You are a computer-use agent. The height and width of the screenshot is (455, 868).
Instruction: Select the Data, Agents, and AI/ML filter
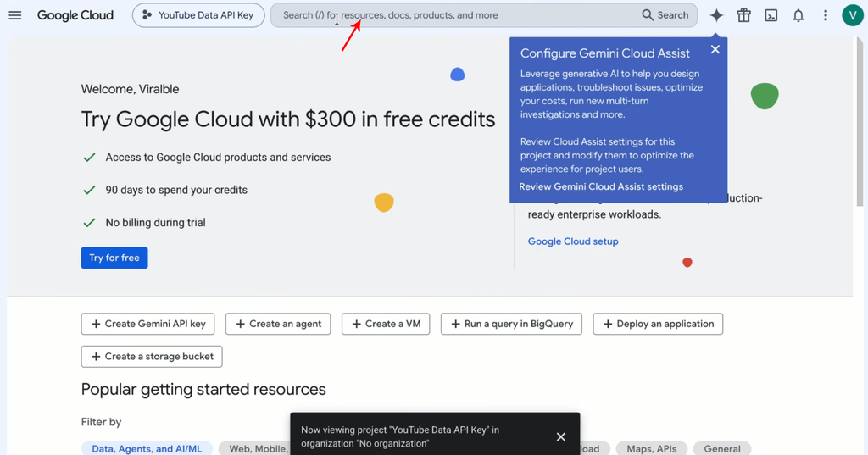[x=147, y=448]
